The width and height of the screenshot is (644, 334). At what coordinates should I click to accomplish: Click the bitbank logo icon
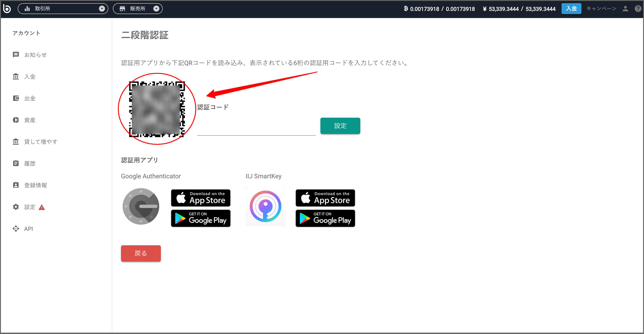click(x=7, y=9)
